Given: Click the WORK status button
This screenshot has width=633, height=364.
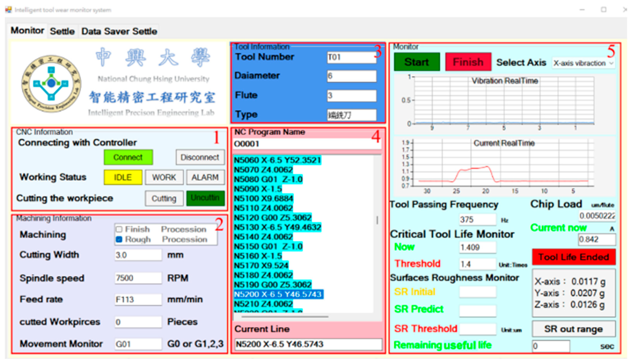Looking at the screenshot, I should pos(164,177).
